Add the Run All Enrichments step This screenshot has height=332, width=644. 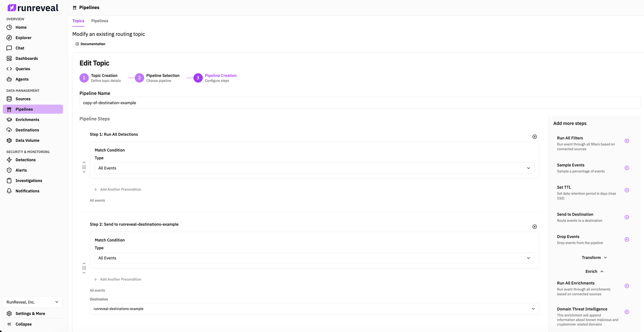(x=627, y=286)
